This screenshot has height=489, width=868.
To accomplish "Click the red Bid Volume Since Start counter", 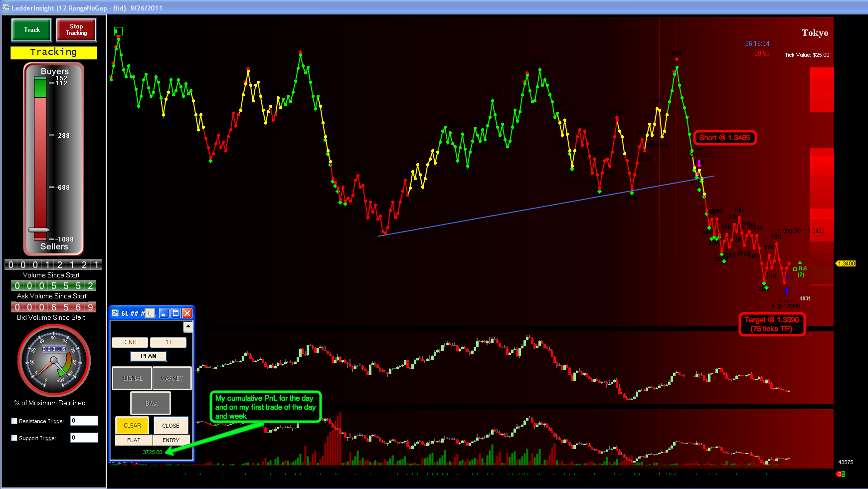I will coord(53,307).
